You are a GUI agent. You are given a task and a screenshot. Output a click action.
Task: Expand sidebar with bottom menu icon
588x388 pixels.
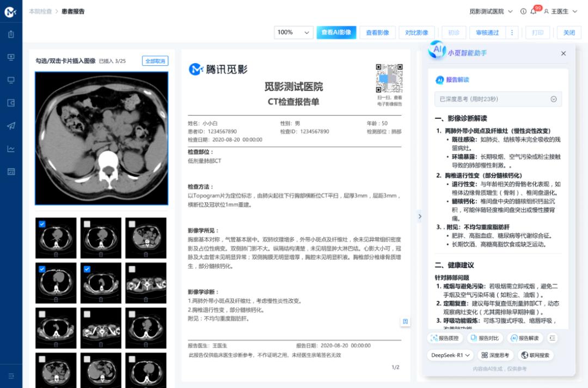11,376
